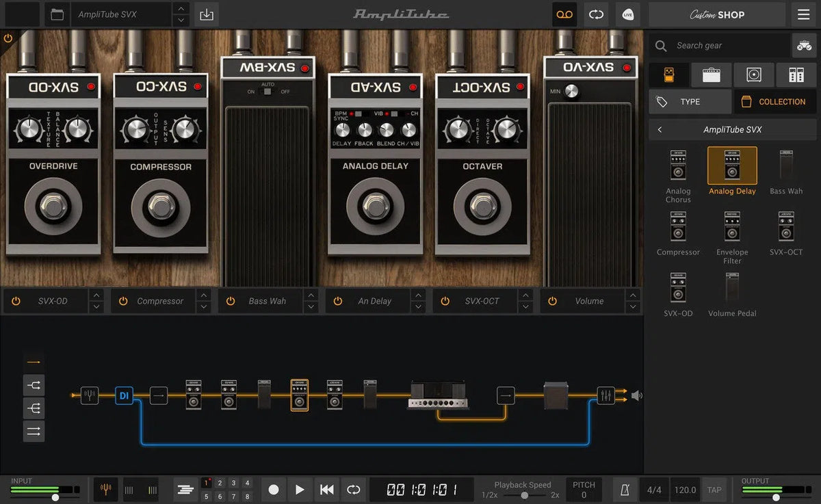Open the Volume slot dropdown arrow
The height and width of the screenshot is (504, 821).
[x=633, y=301]
